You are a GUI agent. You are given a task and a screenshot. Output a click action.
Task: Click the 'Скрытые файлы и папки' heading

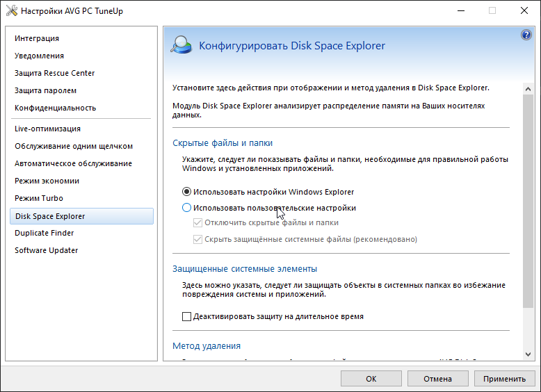(223, 142)
